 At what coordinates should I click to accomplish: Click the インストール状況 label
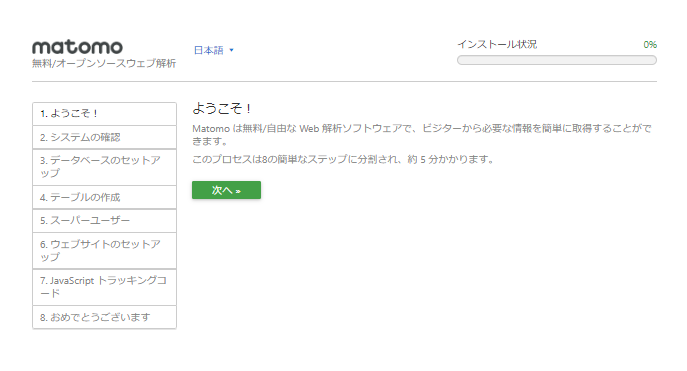click(x=497, y=45)
